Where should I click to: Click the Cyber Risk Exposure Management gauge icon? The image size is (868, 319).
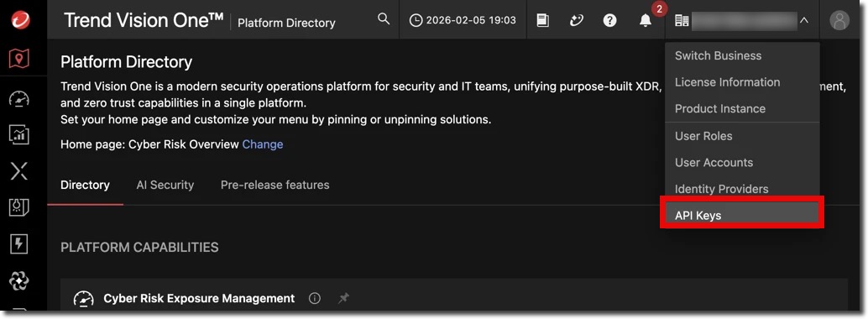pos(84,299)
